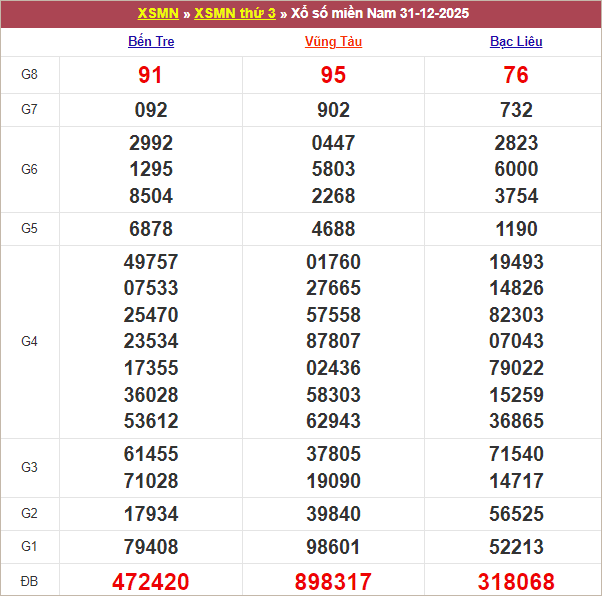Screen dimensions: 602x596
Task: Click G6 number 6000
Action: pyautogui.click(x=516, y=169)
